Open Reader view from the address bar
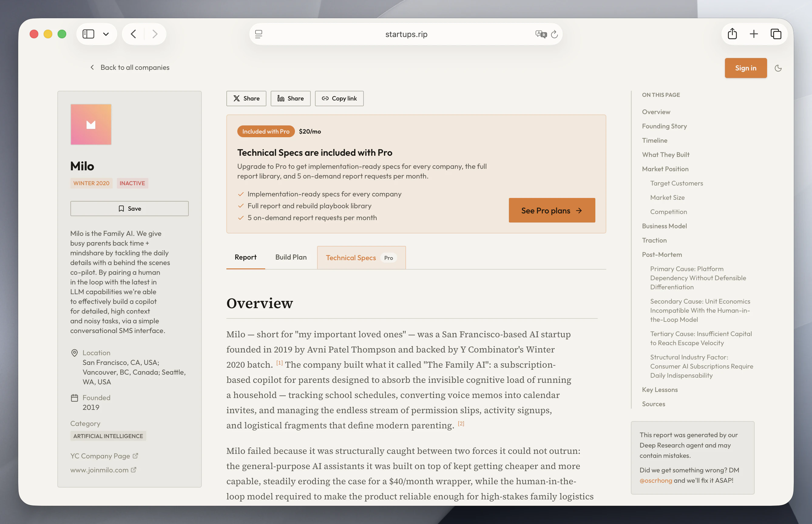Image resolution: width=812 pixels, height=524 pixels. [259, 34]
